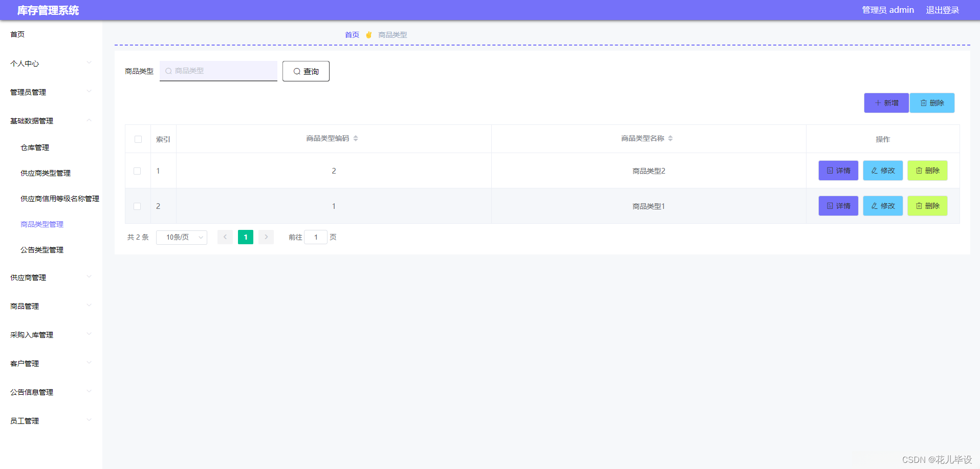
Task: Expand the 公告信息管理 sidebar menu
Action: (x=51, y=392)
